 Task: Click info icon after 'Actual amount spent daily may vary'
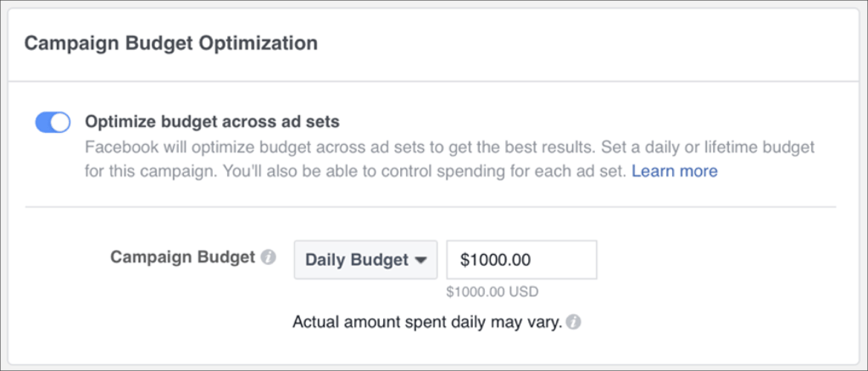(x=574, y=322)
